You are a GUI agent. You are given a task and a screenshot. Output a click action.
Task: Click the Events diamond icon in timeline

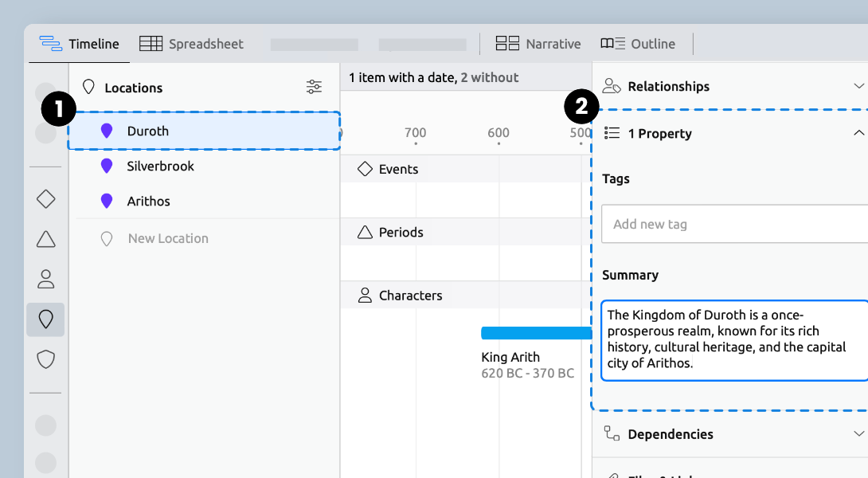[x=365, y=169]
